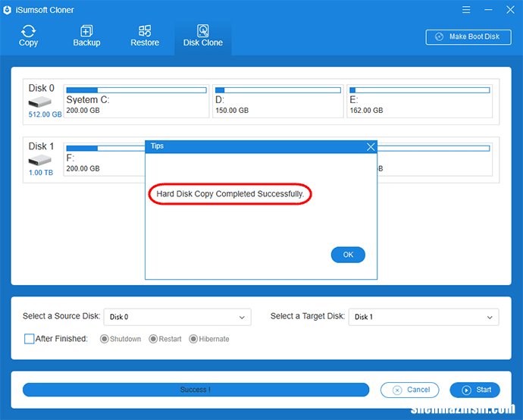Close the Tips dialog

pos(371,147)
